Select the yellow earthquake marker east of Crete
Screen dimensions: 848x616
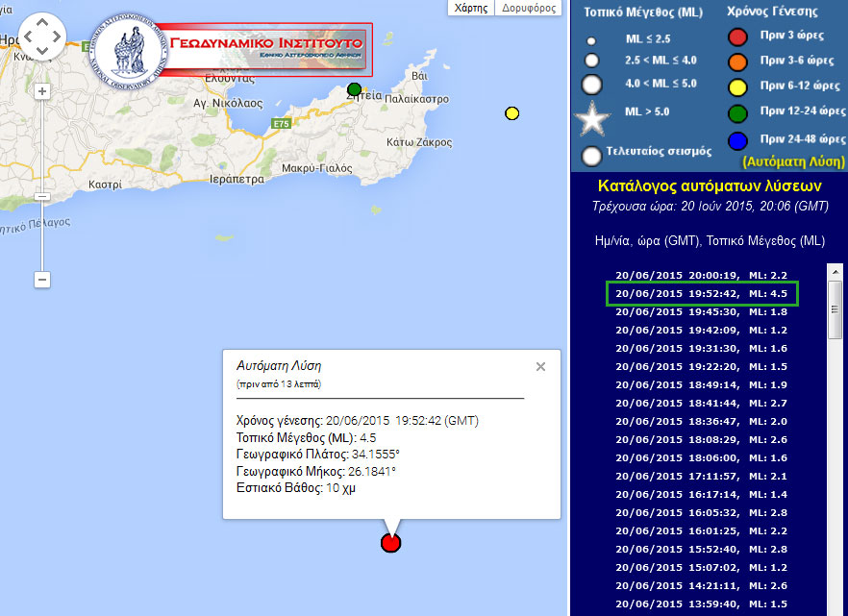[x=511, y=113]
